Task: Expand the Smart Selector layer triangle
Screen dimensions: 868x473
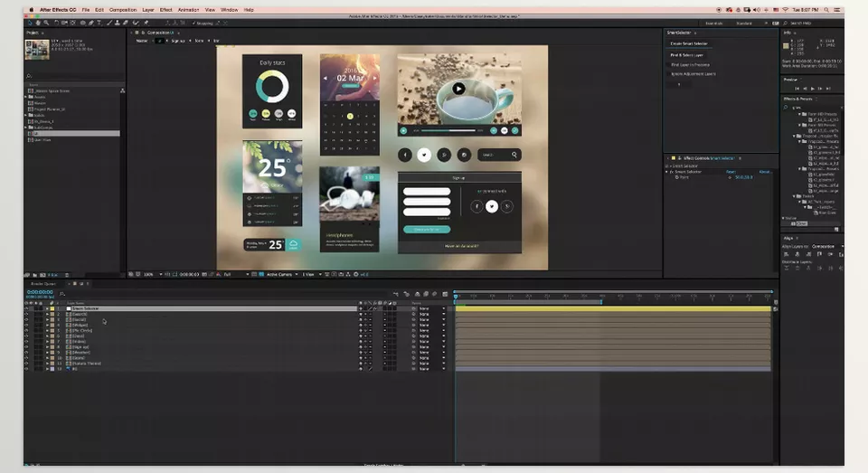Action: [47, 308]
